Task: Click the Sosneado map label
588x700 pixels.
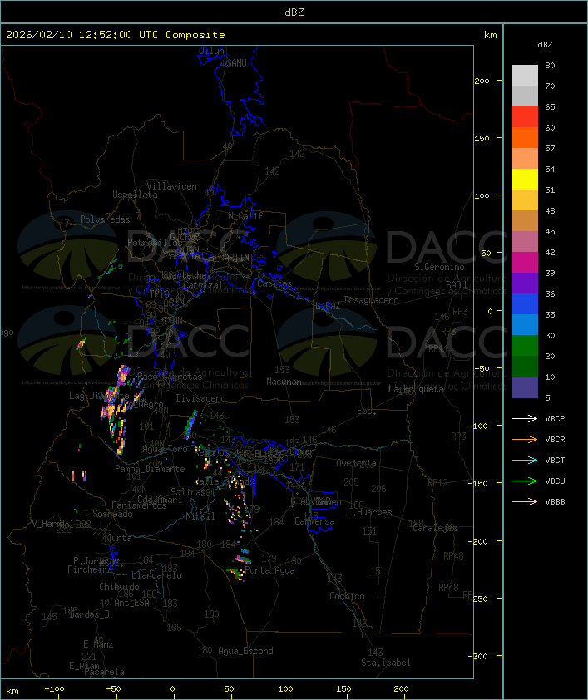Action: (x=112, y=514)
